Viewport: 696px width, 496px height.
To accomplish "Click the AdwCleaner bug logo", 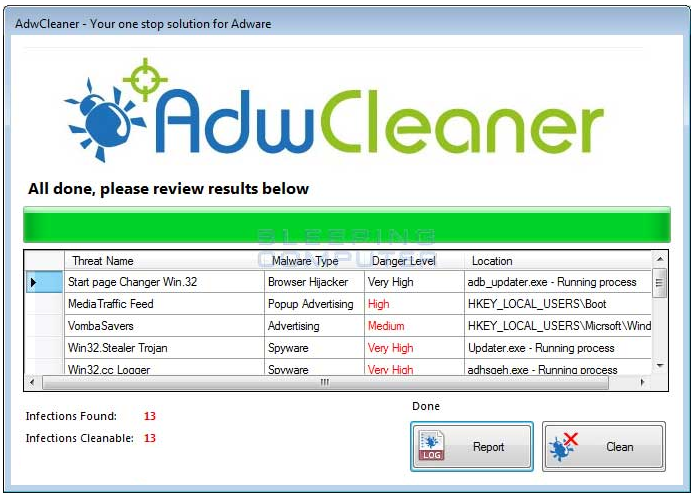I will [x=100, y=122].
